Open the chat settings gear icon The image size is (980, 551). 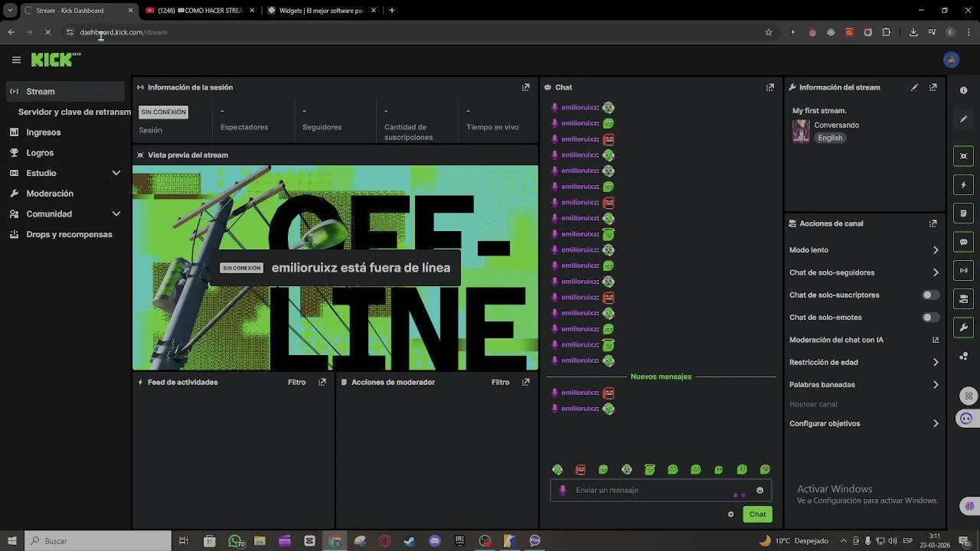tap(730, 514)
